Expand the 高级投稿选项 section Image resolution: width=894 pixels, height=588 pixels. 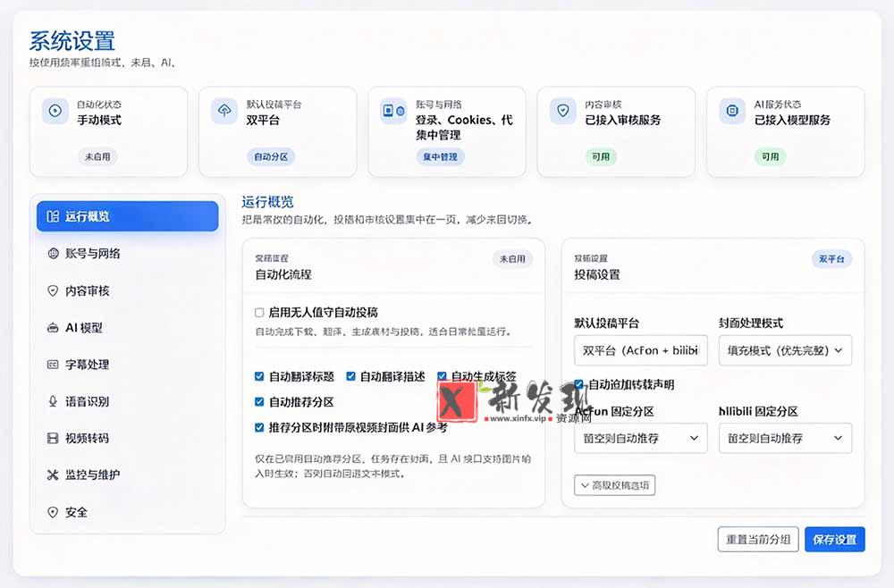[615, 485]
